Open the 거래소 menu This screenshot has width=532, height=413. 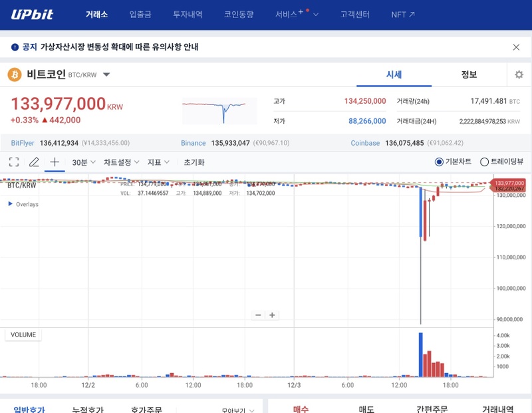click(x=96, y=14)
